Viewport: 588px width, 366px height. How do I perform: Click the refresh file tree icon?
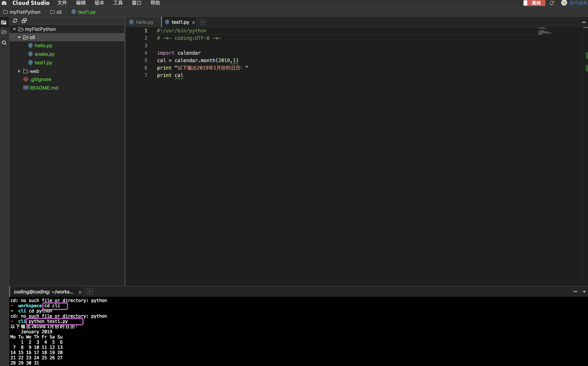pyautogui.click(x=15, y=21)
